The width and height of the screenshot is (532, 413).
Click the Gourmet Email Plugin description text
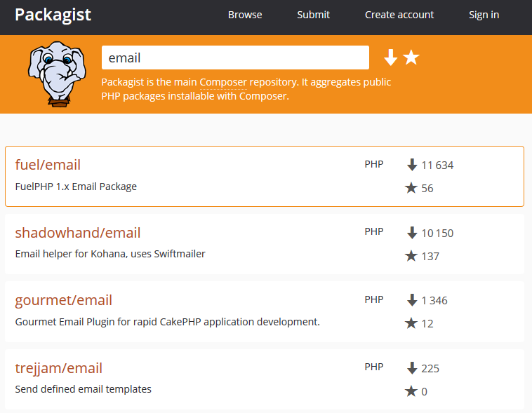pyautogui.click(x=167, y=322)
